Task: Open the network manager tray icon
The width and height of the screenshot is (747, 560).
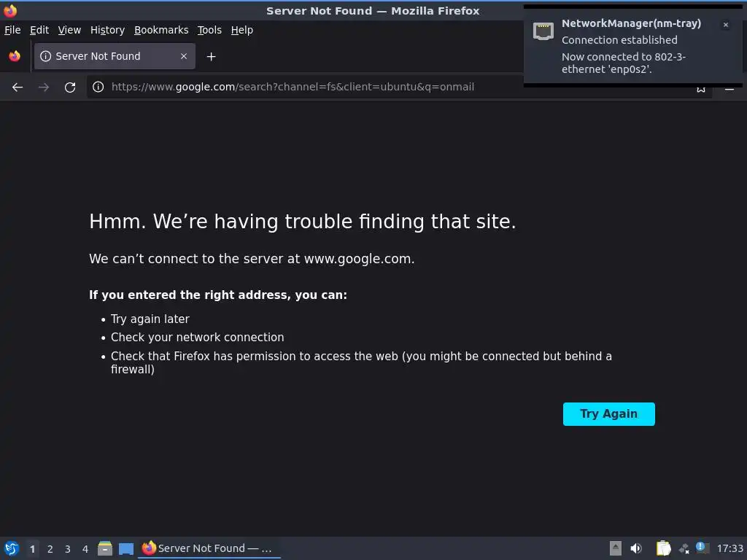Action: 684,548
